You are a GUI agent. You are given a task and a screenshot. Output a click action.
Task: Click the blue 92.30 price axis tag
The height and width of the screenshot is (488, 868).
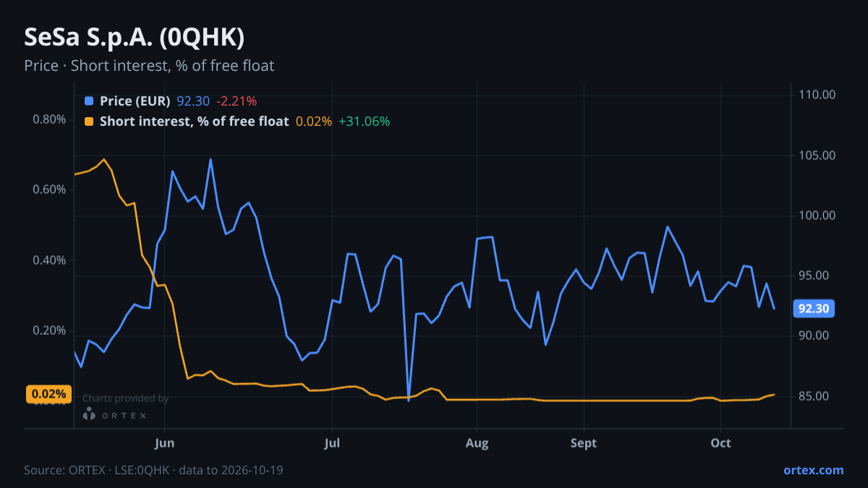[x=814, y=309]
